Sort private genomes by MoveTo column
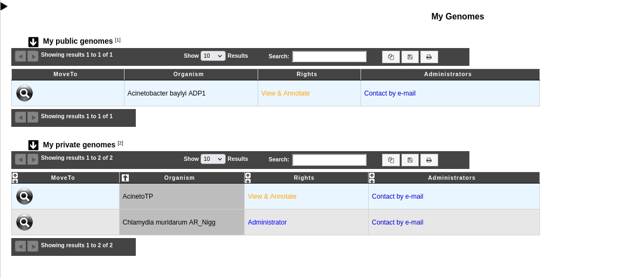Screen dimensions: 644x278 65,178
